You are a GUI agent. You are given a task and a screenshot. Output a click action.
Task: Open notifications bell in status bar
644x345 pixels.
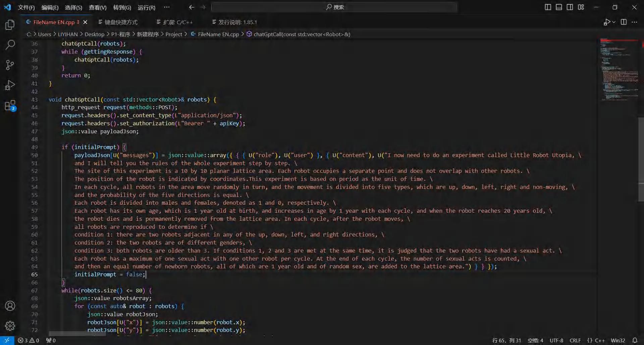pyautogui.click(x=635, y=340)
